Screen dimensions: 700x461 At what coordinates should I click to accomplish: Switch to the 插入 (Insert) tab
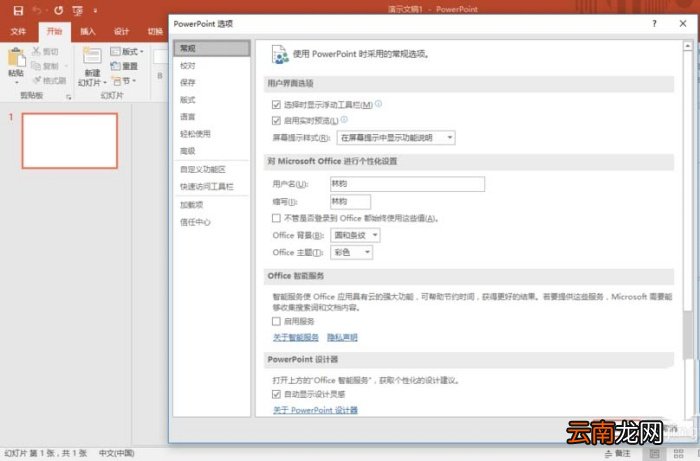(88, 31)
